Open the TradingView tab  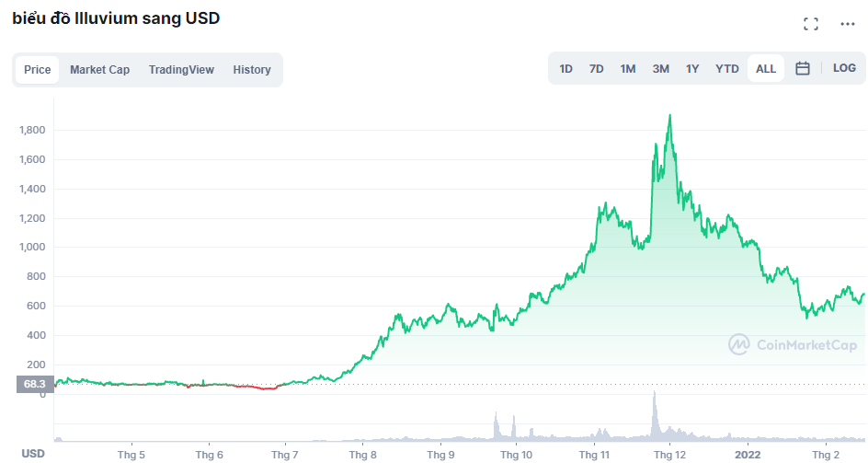(x=181, y=70)
